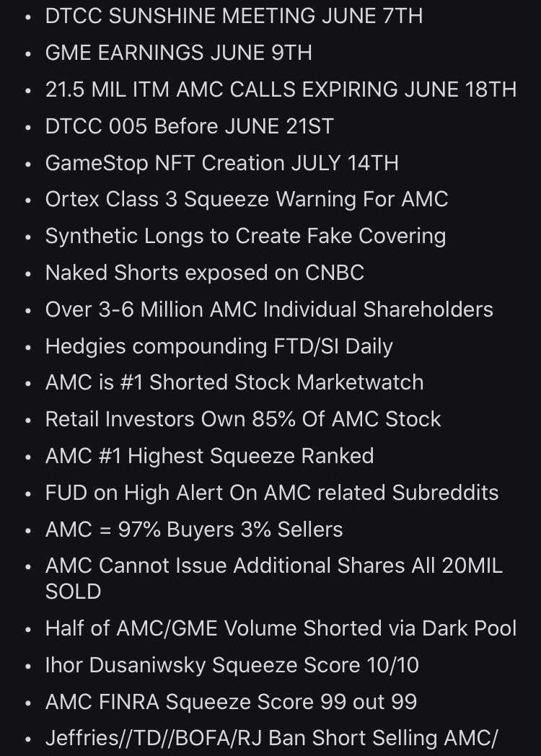The width and height of the screenshot is (541, 756).
Task: Click the Over 3-6 Million AMC Shareholders item
Action: pyautogui.click(x=269, y=309)
